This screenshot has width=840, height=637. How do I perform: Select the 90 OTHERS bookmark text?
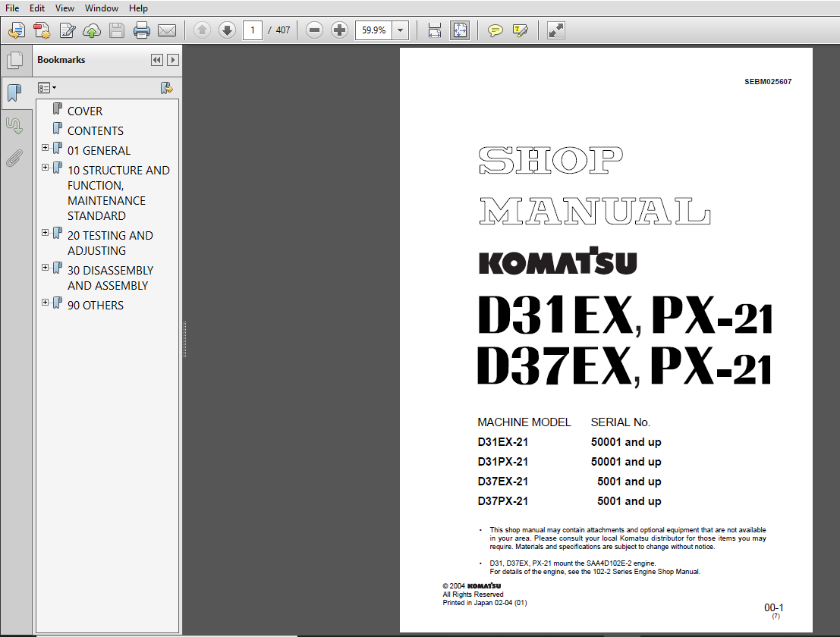click(x=96, y=306)
